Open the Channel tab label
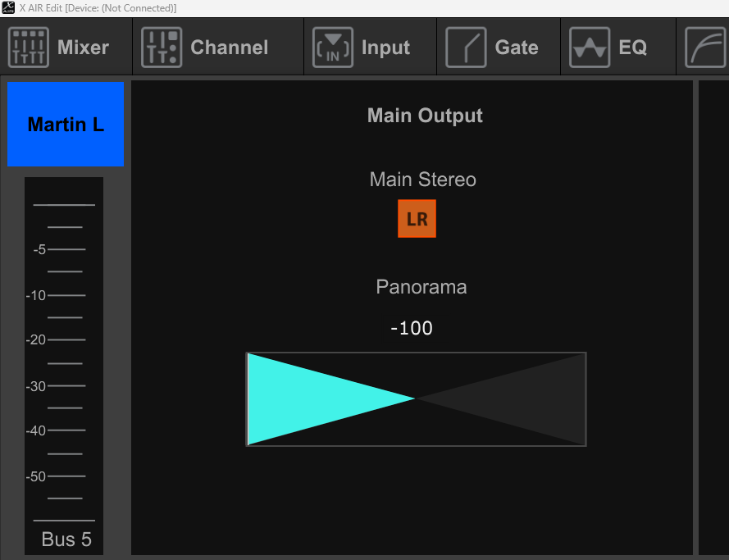This screenshot has height=560, width=729. [229, 48]
